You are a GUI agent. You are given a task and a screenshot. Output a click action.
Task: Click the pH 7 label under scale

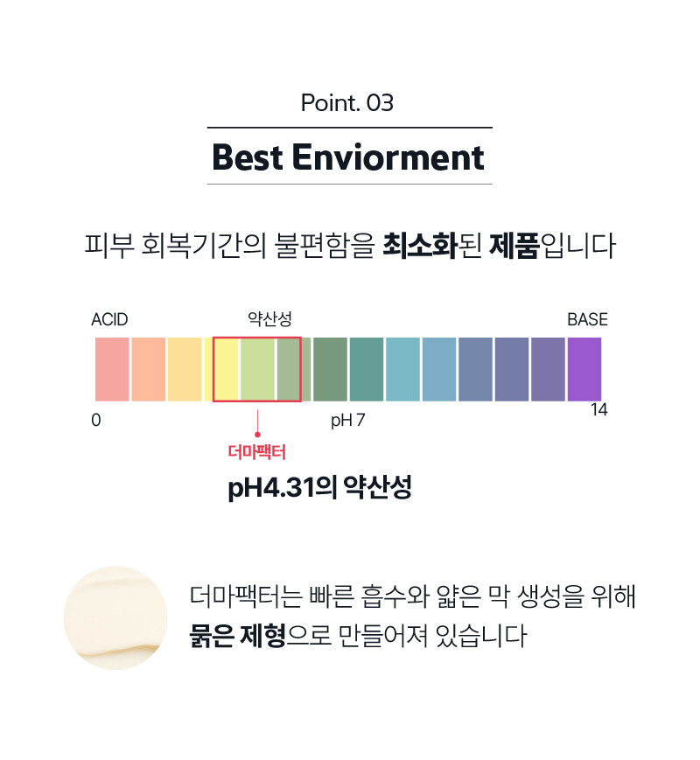tap(348, 420)
